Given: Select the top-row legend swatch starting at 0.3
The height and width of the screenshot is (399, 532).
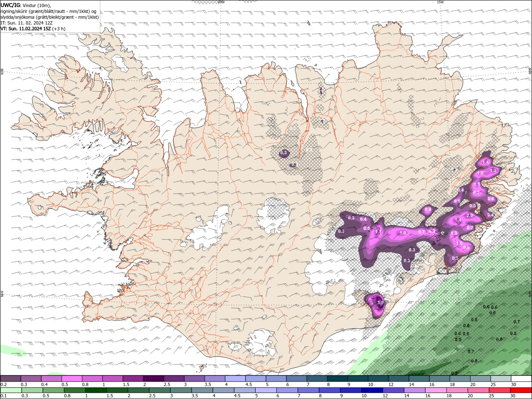Looking at the screenshot, I should (31, 379).
